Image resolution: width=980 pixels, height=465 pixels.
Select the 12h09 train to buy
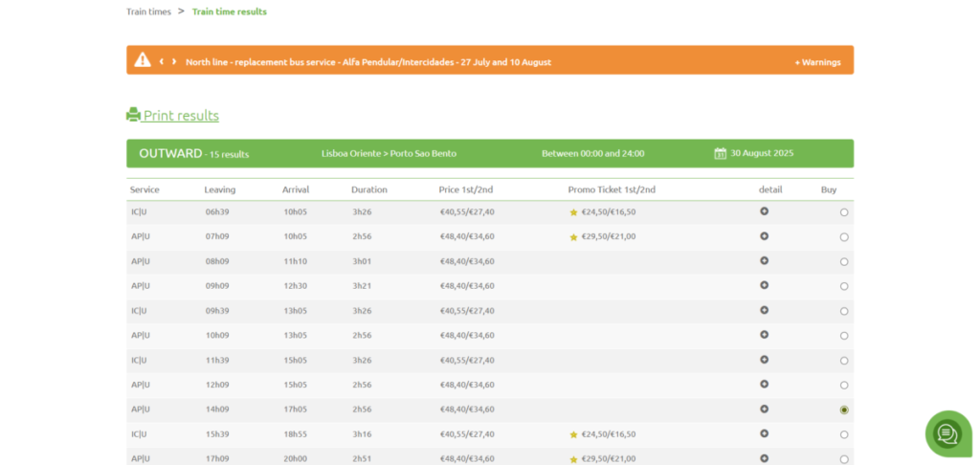(x=844, y=385)
